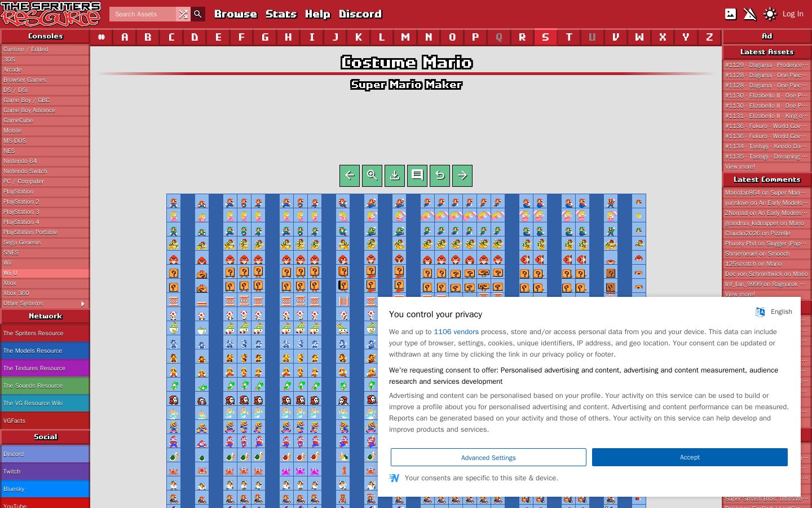Screen dimensions: 812x508
Task: Click the Super Mario Maker game title
Action: coord(406,85)
